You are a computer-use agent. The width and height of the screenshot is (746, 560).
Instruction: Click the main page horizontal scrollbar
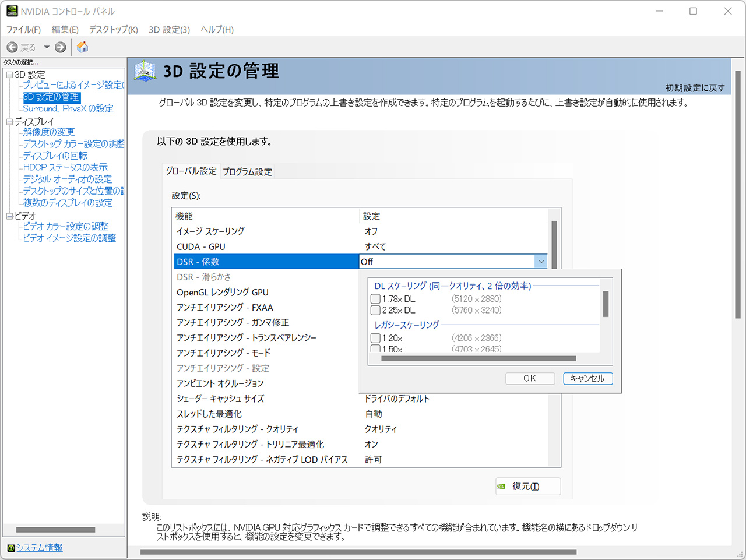[x=358, y=552]
